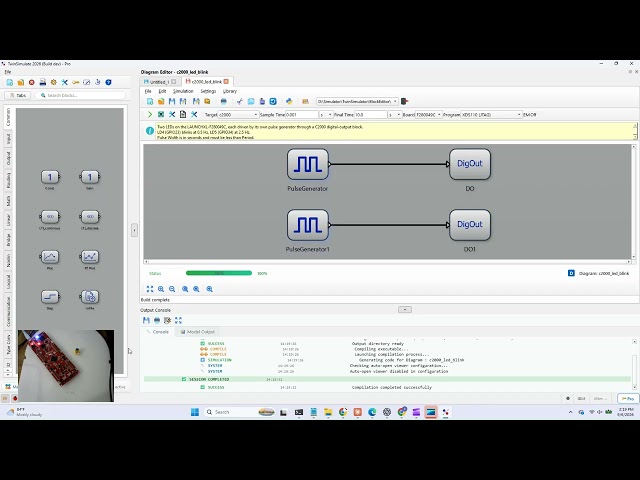Click the SESSION COMPLETED console row
This screenshot has width=640, height=480.
click(387, 379)
